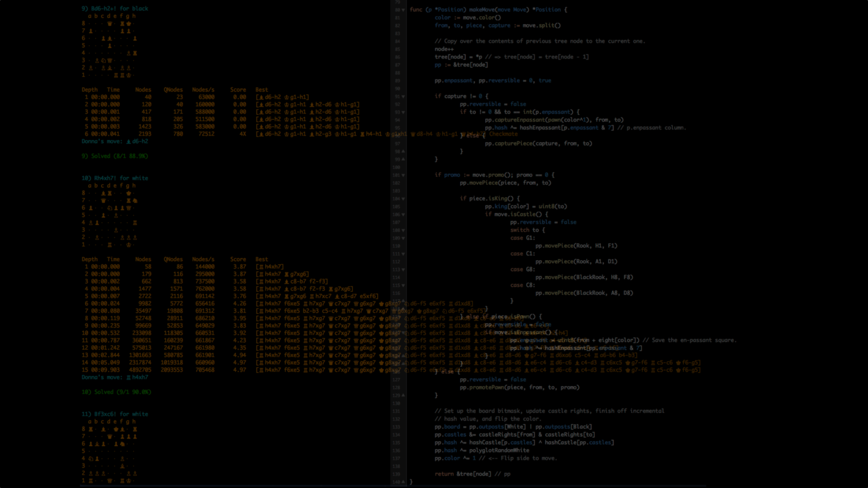Click the '9) Solved (8/1 88.9%)' line
The height and width of the screenshot is (488, 868).
pyautogui.click(x=115, y=156)
